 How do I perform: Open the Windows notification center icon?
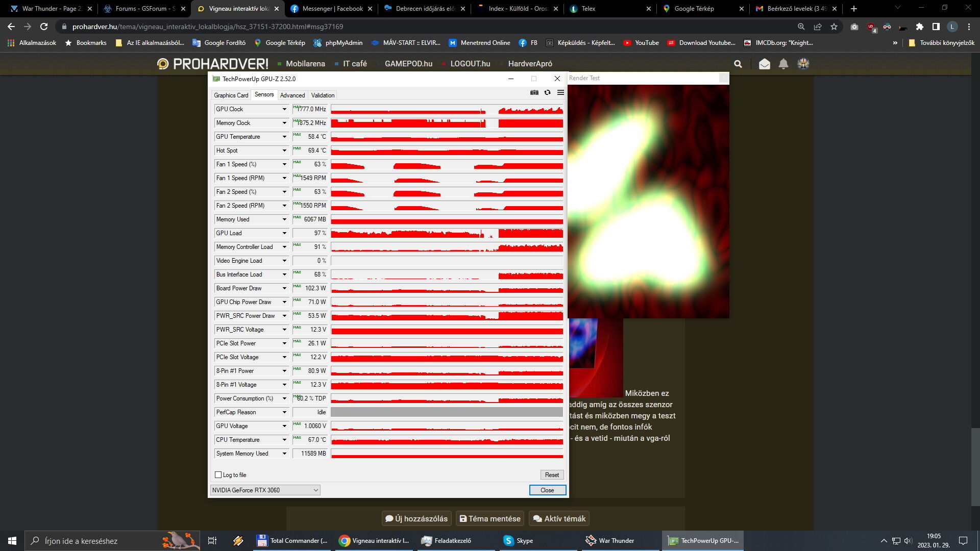pos(963,541)
